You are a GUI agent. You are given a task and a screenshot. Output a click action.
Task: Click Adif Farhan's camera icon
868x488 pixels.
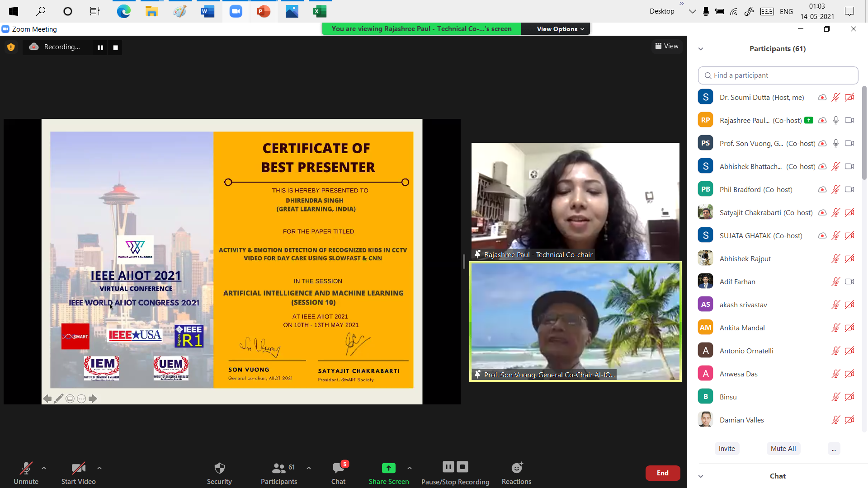coord(850,282)
